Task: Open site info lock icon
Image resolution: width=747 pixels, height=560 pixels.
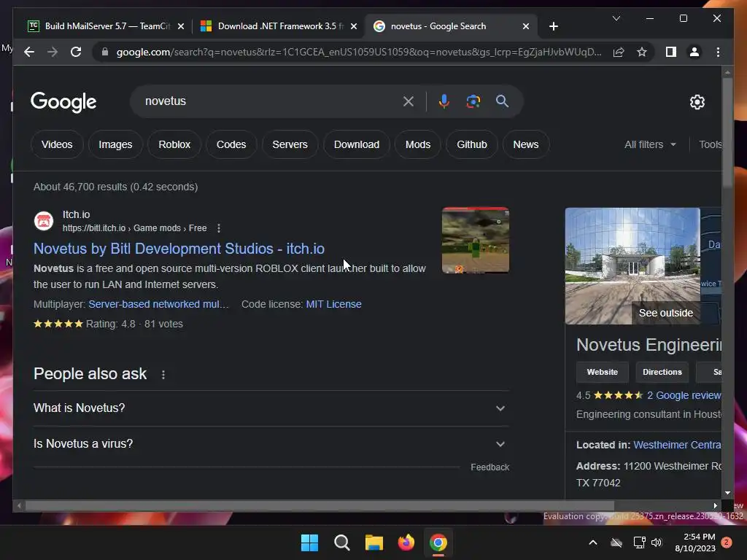Action: tap(105, 52)
